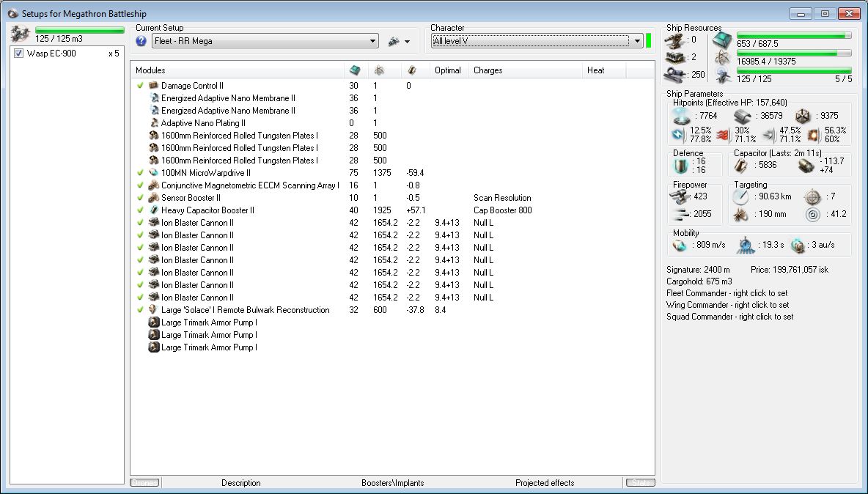Image resolution: width=868 pixels, height=494 pixels.
Task: Open the Drones tab
Action: click(144, 483)
